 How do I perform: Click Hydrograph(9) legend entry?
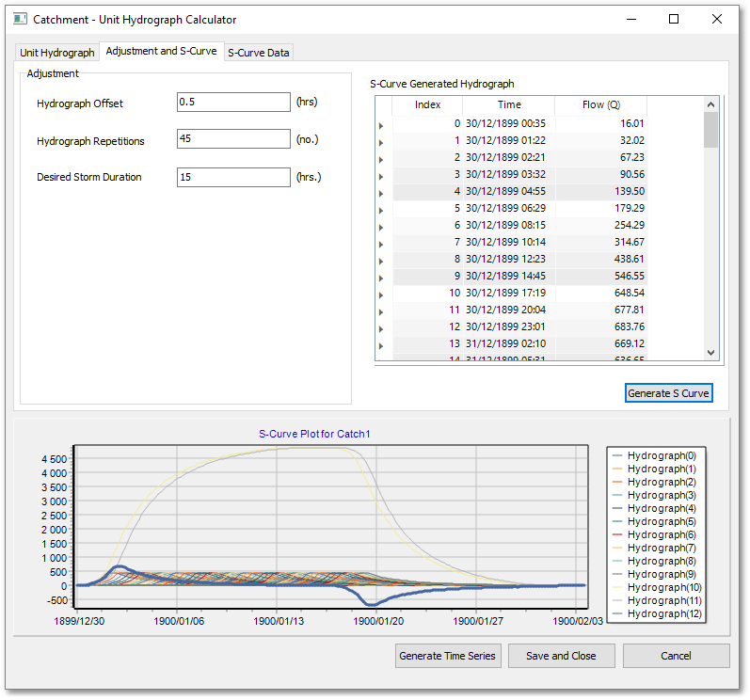[654, 574]
